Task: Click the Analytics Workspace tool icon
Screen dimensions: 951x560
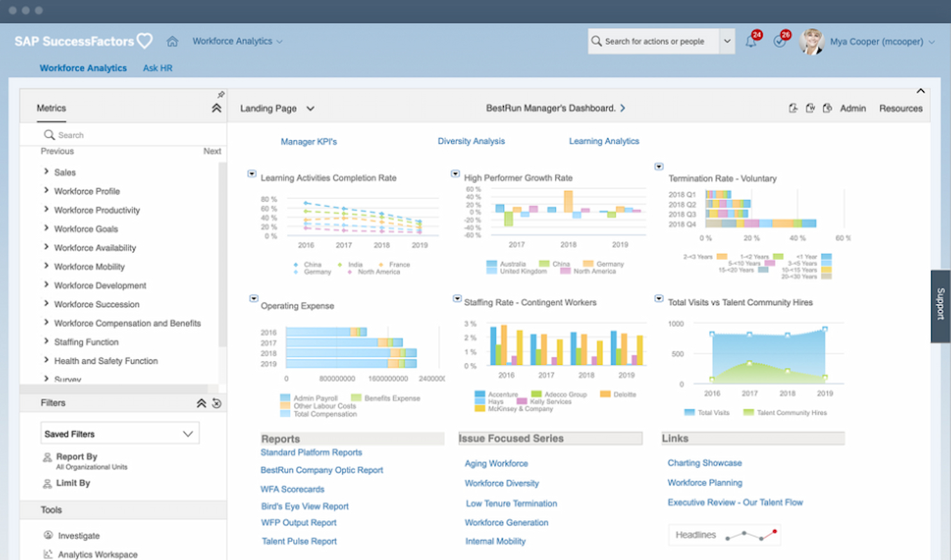Action: [x=48, y=554]
